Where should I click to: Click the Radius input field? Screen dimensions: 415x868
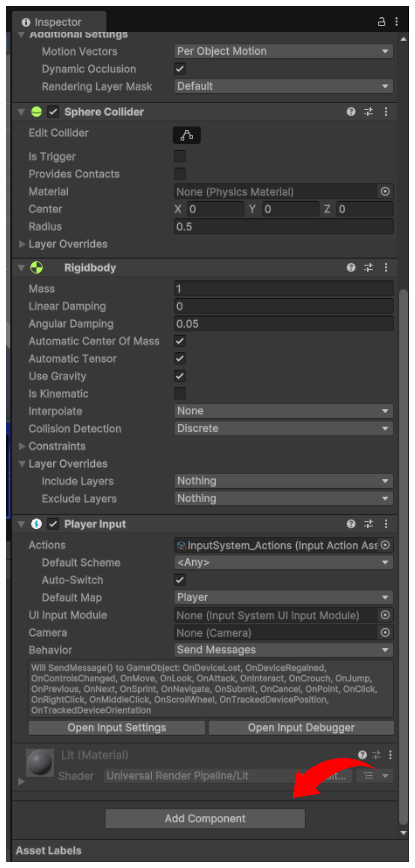pos(283,226)
